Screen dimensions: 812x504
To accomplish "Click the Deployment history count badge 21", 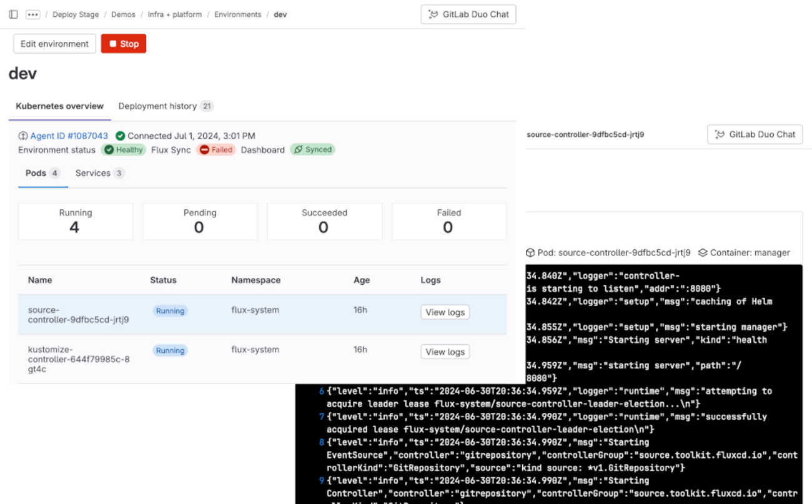I will point(207,106).
